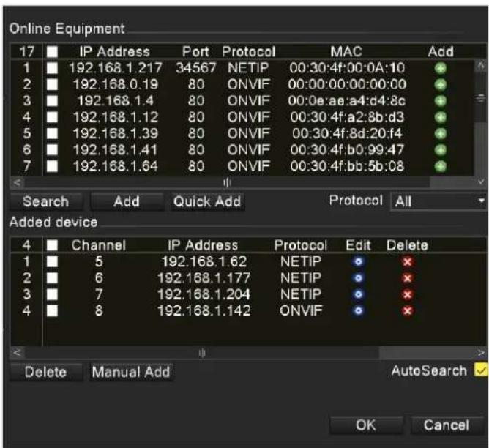Open the Protocol filter dropdown showing All
The height and width of the screenshot is (448, 489).
(438, 201)
